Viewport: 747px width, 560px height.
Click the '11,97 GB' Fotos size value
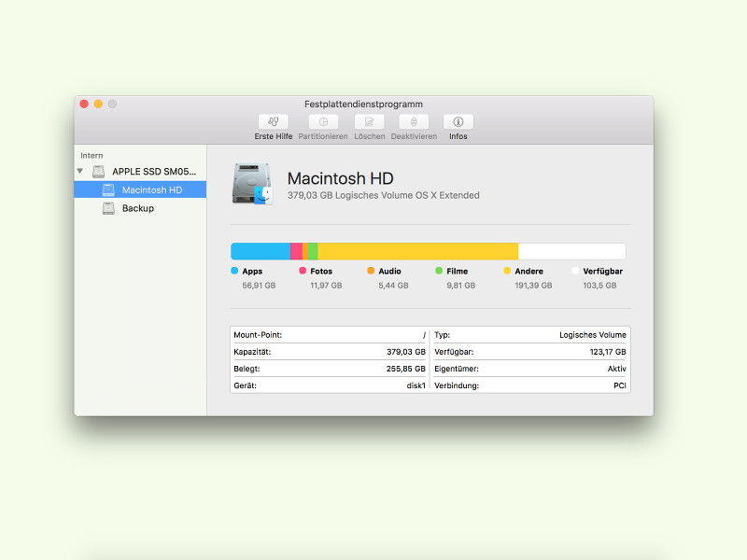(326, 286)
